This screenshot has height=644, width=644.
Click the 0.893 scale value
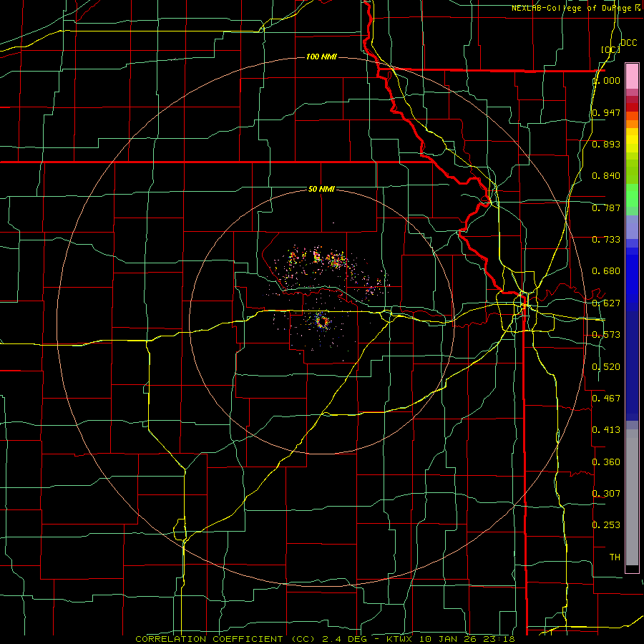coord(606,144)
